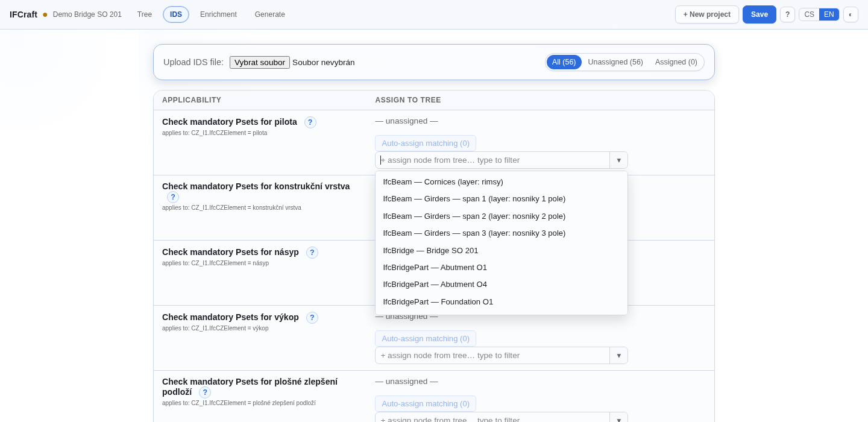Click the chevron button right of the EN toggle
Image resolution: width=868 pixels, height=422 pixels.
[851, 14]
